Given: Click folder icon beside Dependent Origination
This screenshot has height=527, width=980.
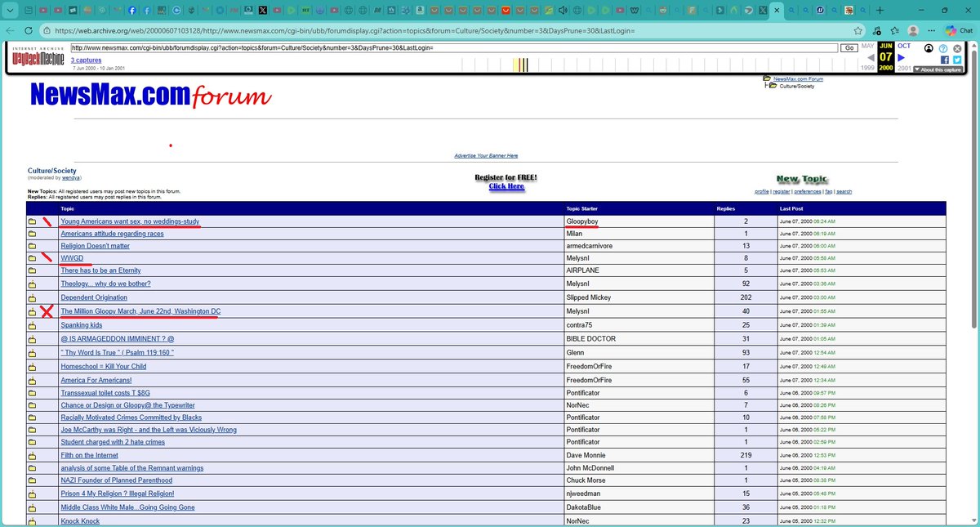Looking at the screenshot, I should coord(33,297).
